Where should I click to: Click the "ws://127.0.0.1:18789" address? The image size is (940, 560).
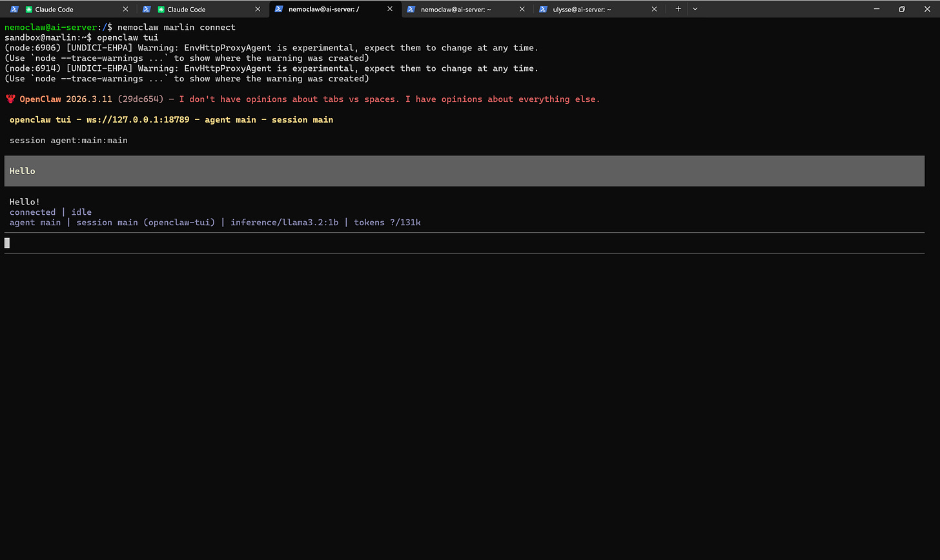138,120
